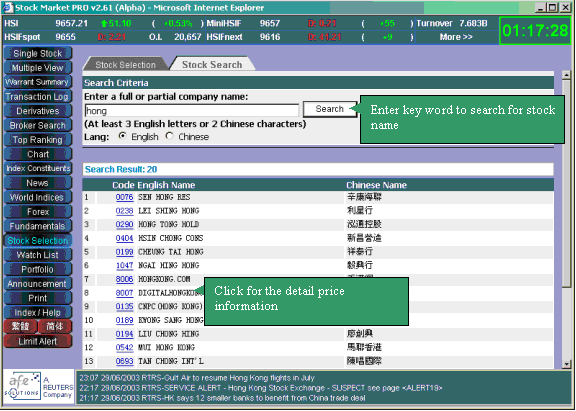Viewport: 576px width, 411px height.
Task: Open the Watch List
Action: pos(37,255)
